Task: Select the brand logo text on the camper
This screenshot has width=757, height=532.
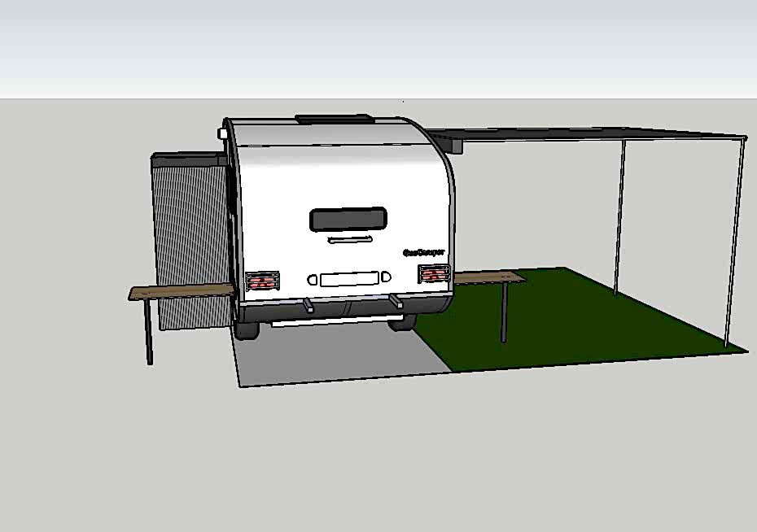Action: coord(424,251)
